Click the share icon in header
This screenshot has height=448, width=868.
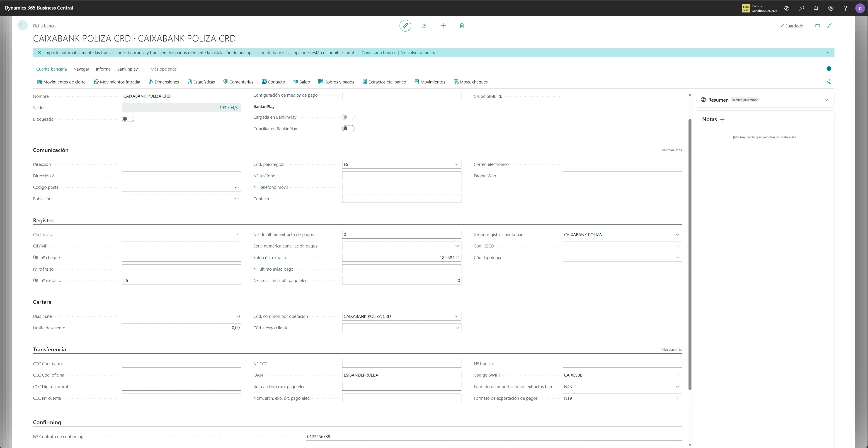click(424, 26)
